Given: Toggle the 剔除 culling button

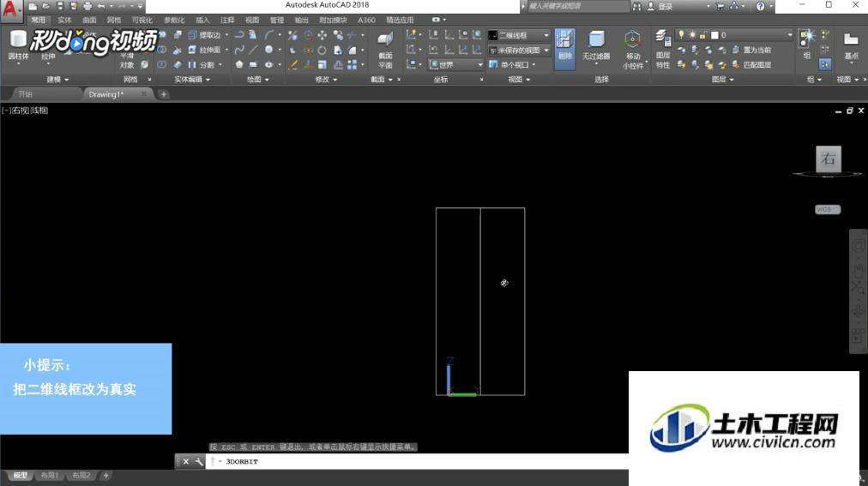Looking at the screenshot, I should [x=564, y=49].
